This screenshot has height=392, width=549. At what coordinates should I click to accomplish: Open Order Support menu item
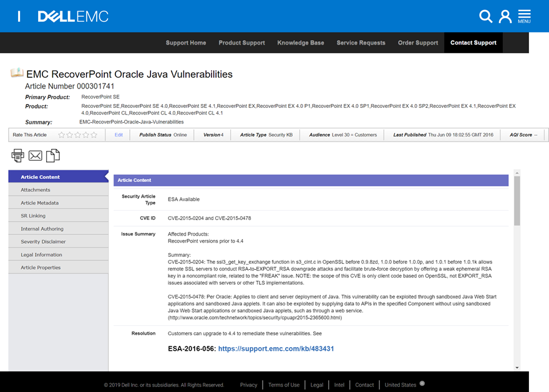418,42
